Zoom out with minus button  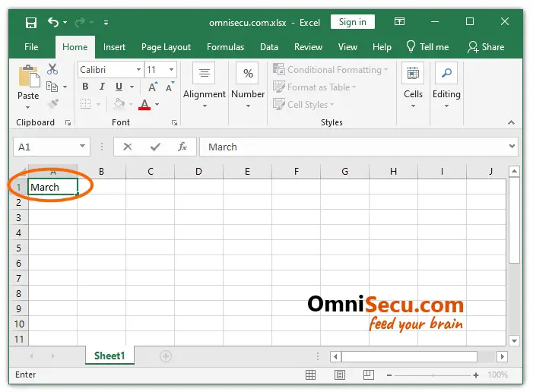click(389, 375)
